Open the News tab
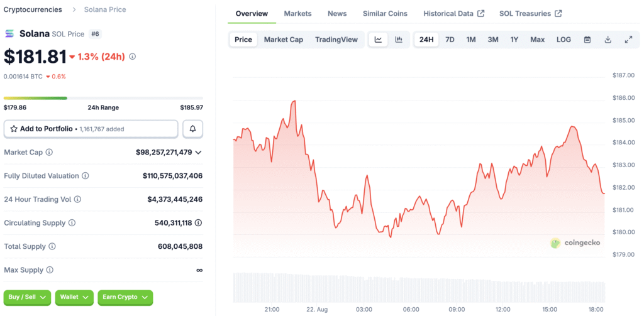This screenshot has height=316, width=644. 337,14
